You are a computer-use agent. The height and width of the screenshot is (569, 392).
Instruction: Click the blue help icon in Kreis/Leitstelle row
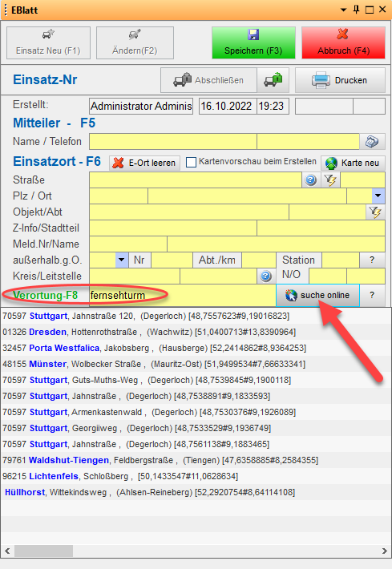coord(266,276)
